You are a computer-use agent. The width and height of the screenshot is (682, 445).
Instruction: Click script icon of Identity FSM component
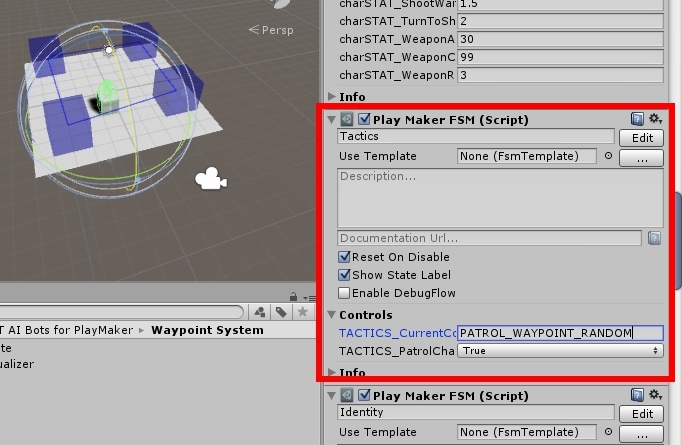[347, 395]
